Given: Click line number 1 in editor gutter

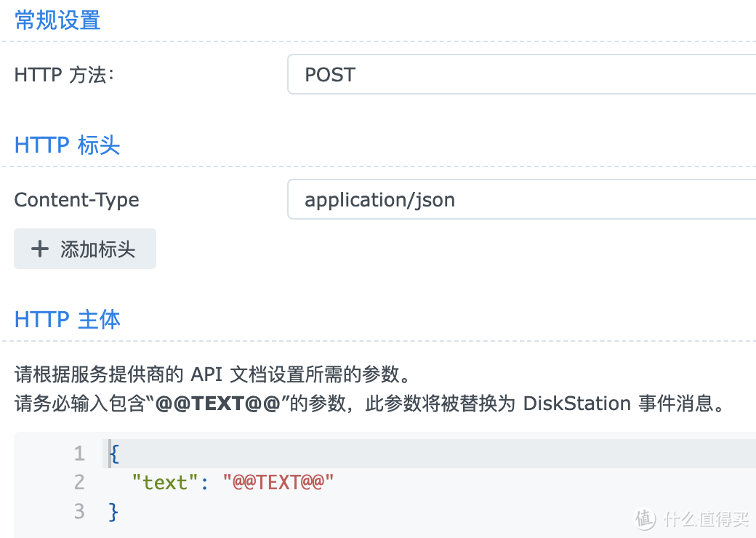Looking at the screenshot, I should click(79, 454).
